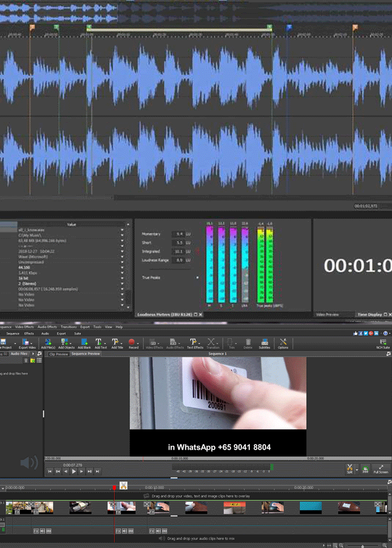Expand dropdown next to Wave (Microsoft) value

point(122,257)
